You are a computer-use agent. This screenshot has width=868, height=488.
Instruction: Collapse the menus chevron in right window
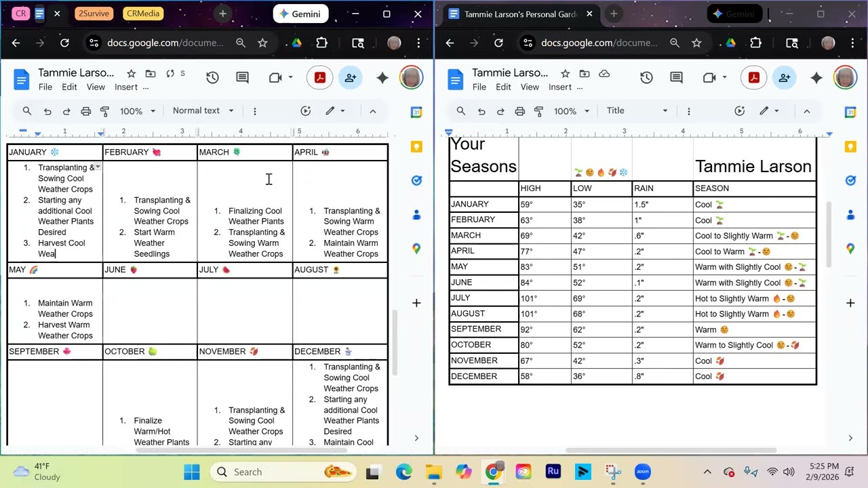tap(806, 111)
